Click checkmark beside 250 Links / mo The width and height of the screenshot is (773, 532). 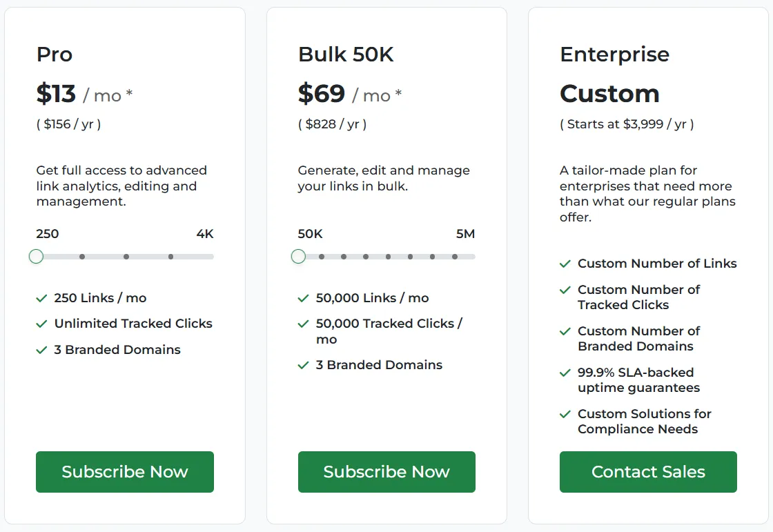point(41,298)
